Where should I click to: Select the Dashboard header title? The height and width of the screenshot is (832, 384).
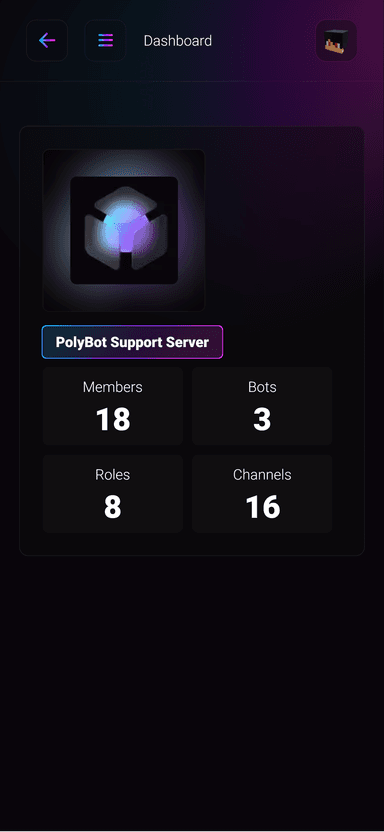coord(178,41)
